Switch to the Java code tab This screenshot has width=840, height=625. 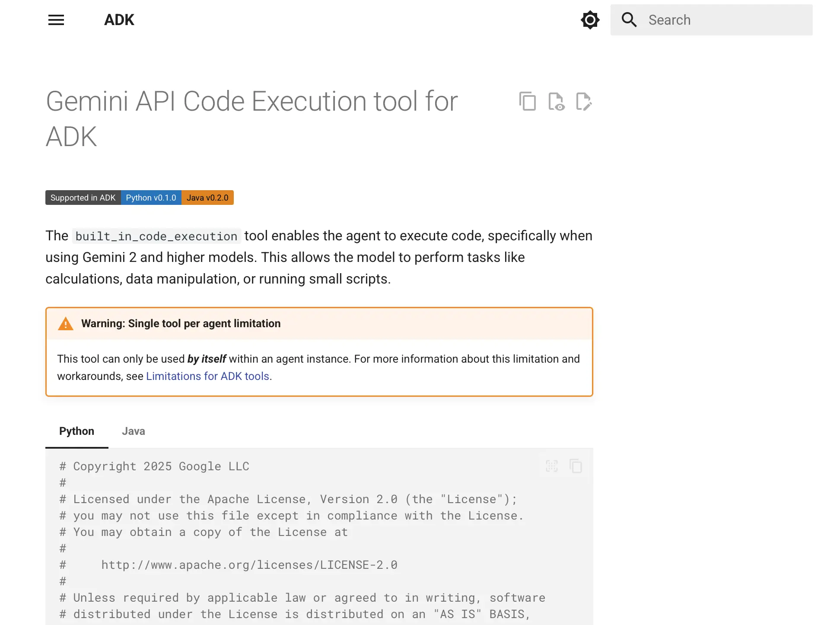point(133,431)
